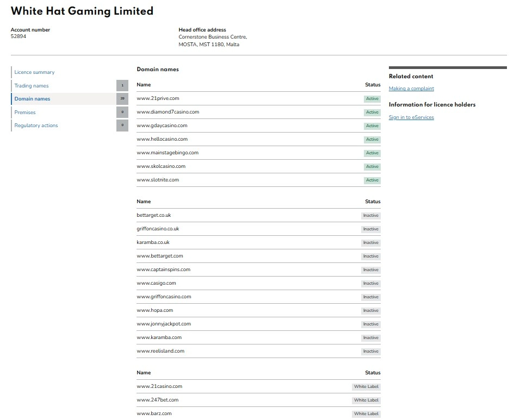The height and width of the screenshot is (420, 520).
Task: Click Inactive badge for www.reelisland.com
Action: tap(371, 352)
